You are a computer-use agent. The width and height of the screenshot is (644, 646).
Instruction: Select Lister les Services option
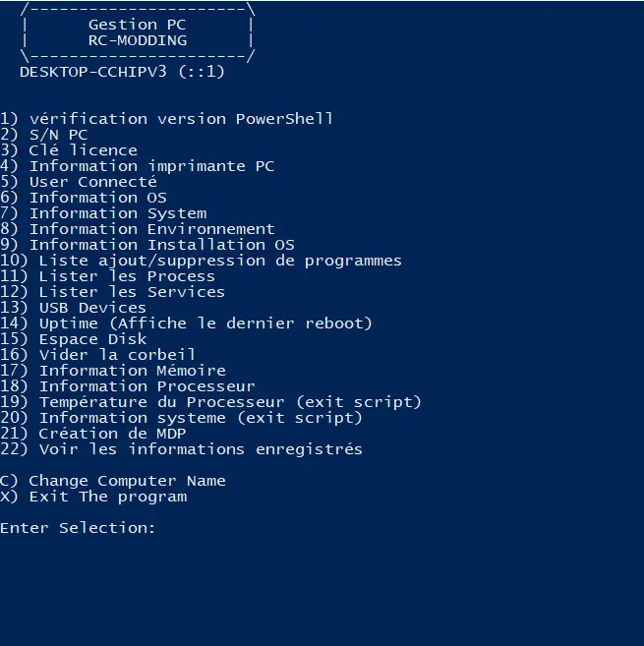click(x=112, y=292)
